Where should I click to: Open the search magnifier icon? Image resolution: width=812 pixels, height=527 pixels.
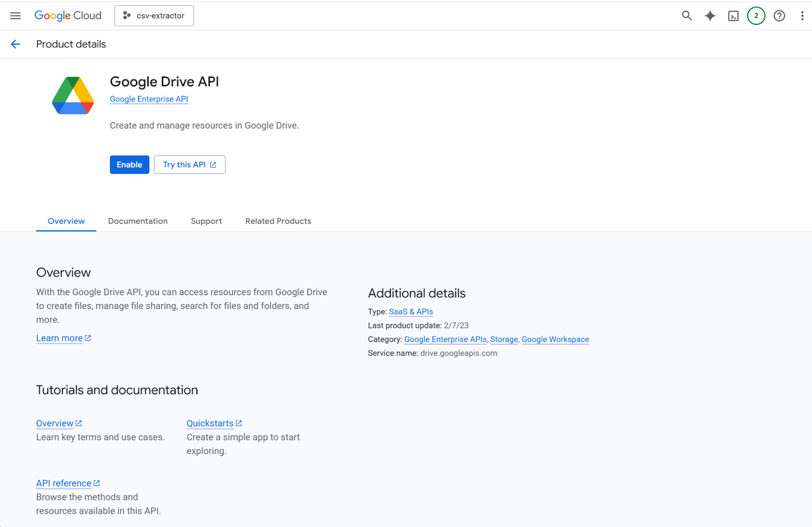click(686, 16)
